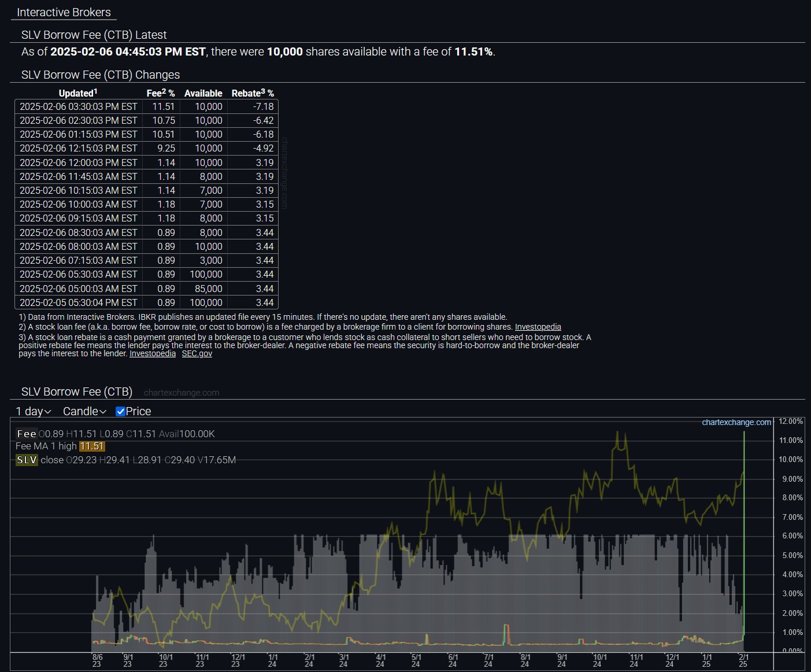
Task: Select the 2025-02-05 05:30:04 PM row
Action: pos(146,302)
